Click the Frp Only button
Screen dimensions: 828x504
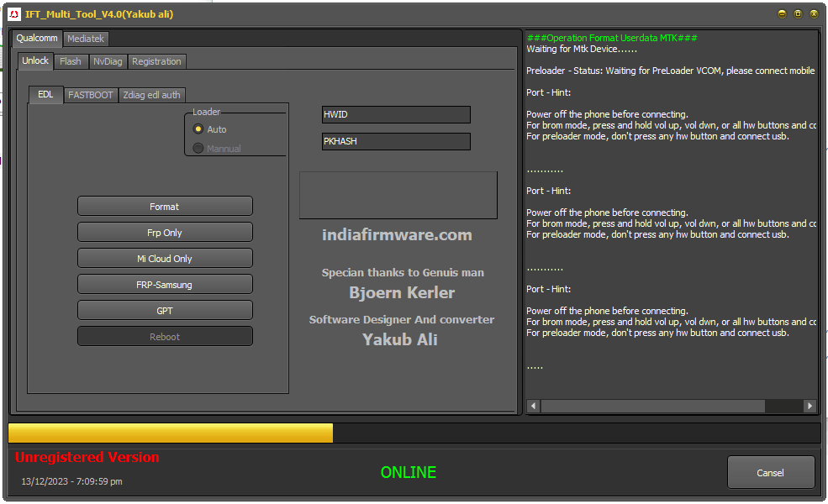click(165, 232)
